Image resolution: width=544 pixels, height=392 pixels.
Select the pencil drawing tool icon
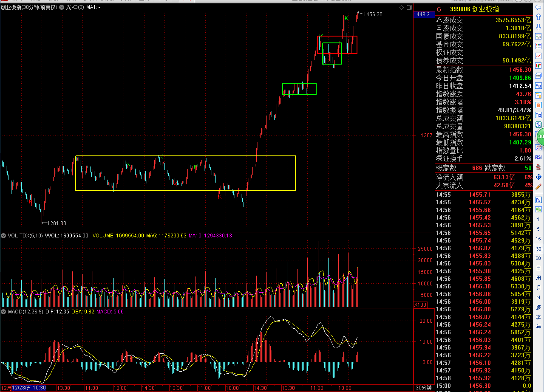coord(538,186)
